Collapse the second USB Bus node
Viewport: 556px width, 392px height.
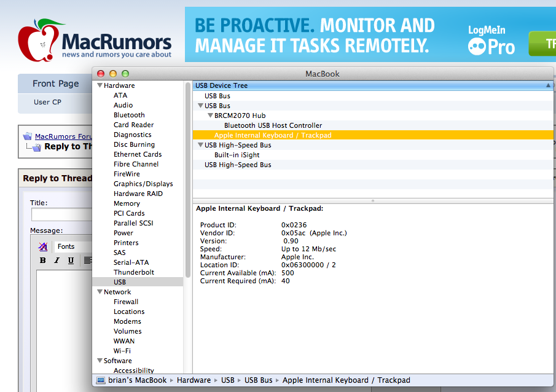point(201,106)
